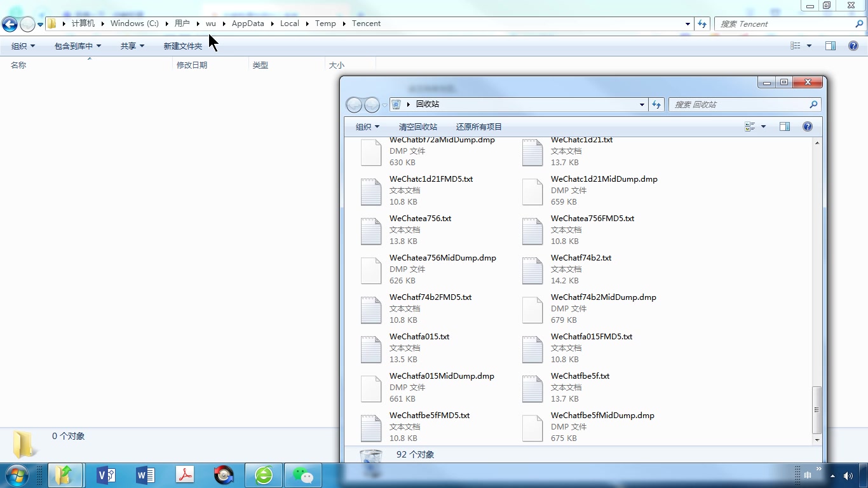The image size is (868, 488).
Task: Click AppData in the address breadcrumb
Action: click(248, 24)
